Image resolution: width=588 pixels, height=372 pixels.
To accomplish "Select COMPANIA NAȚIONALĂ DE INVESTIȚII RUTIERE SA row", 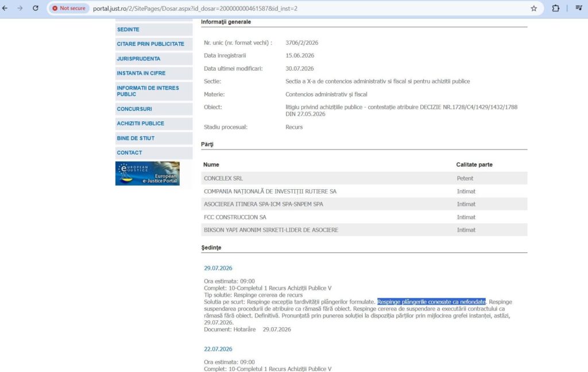I will (364, 191).
